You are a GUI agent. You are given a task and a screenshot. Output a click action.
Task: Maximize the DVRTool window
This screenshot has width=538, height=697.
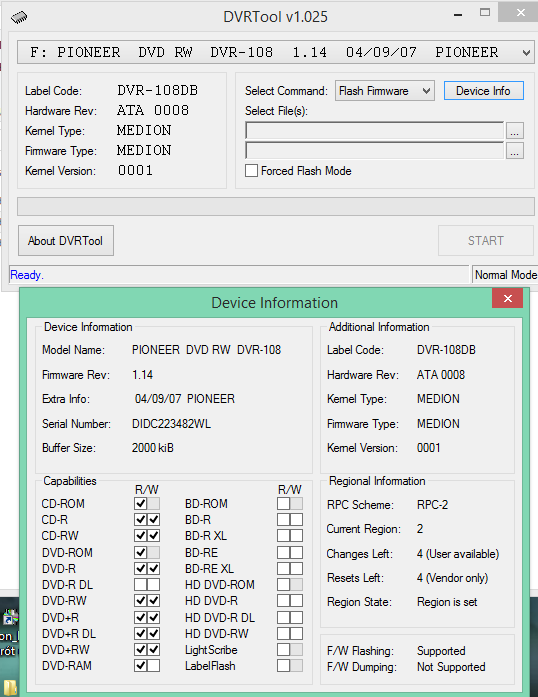(x=485, y=13)
